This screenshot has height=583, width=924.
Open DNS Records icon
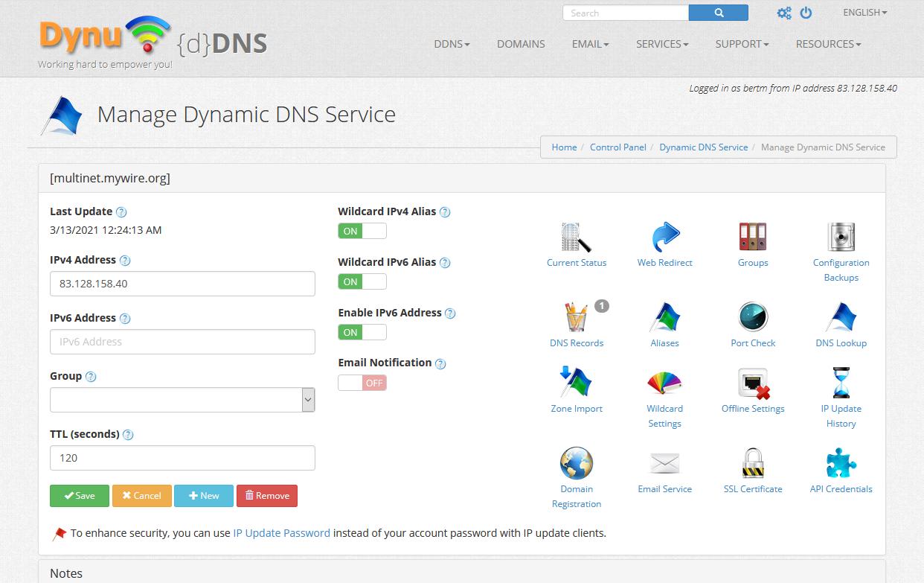pyautogui.click(x=576, y=318)
